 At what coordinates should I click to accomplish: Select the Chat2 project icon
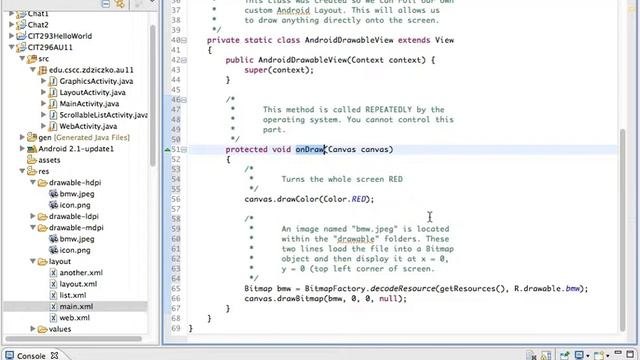pyautogui.click(x=21, y=24)
